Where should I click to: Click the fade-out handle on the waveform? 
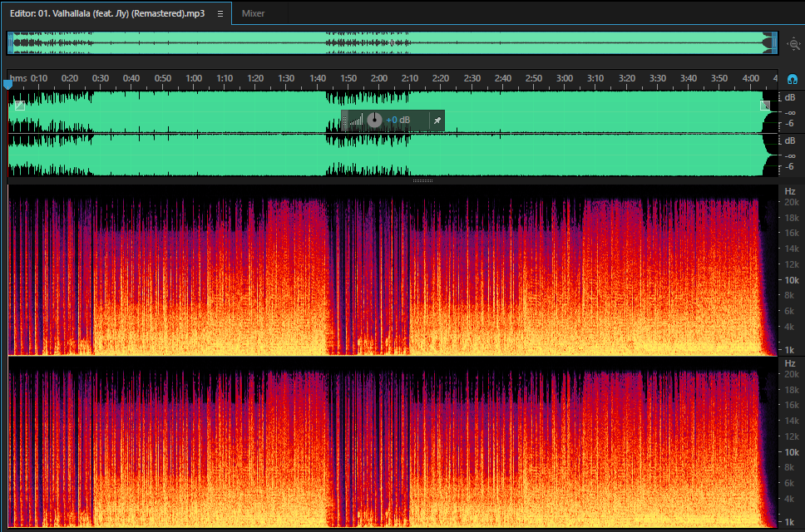tap(765, 106)
